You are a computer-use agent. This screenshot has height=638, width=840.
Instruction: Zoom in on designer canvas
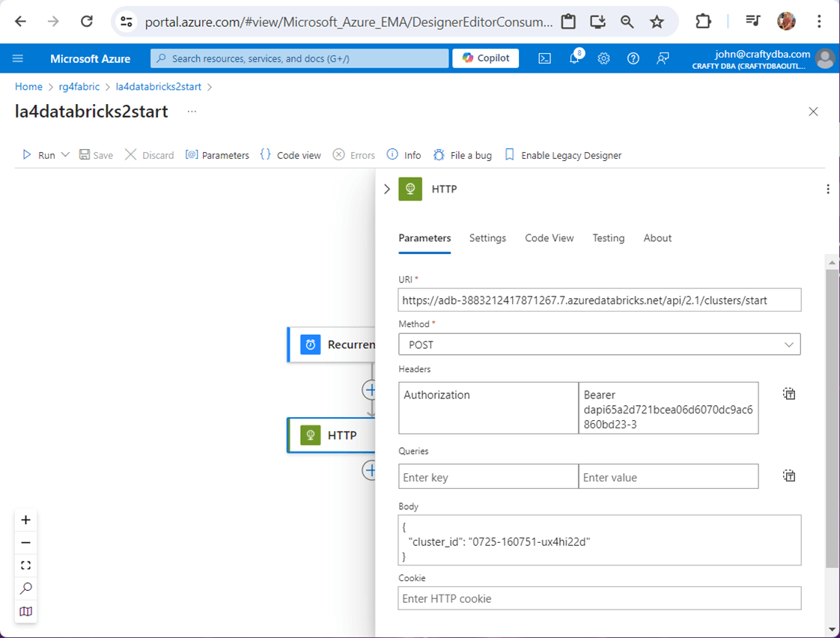pos(25,520)
